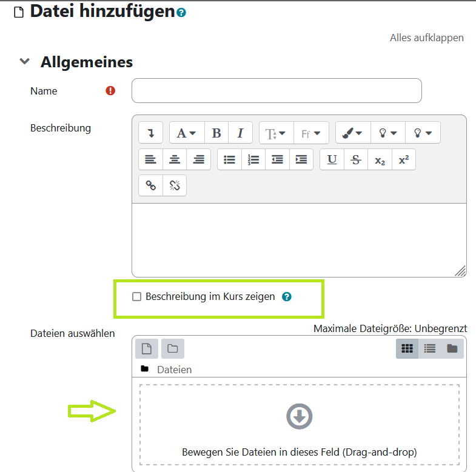This screenshot has width=476, height=472.
Task: Click the Name input field
Action: [277, 91]
